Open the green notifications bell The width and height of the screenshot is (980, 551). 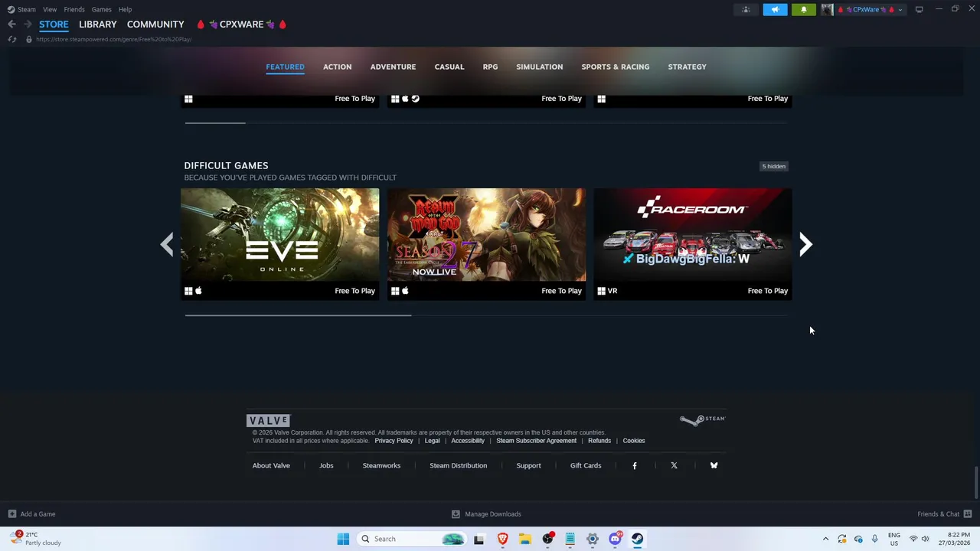pyautogui.click(x=804, y=10)
